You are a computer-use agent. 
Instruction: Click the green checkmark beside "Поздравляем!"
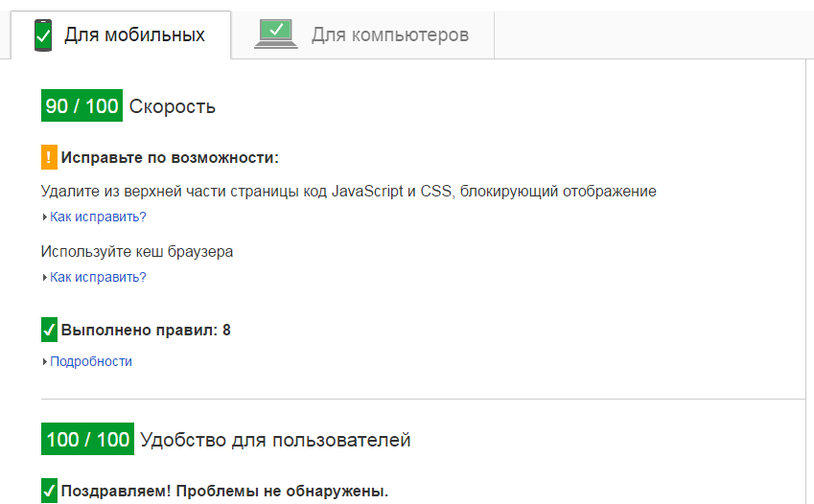point(50,491)
